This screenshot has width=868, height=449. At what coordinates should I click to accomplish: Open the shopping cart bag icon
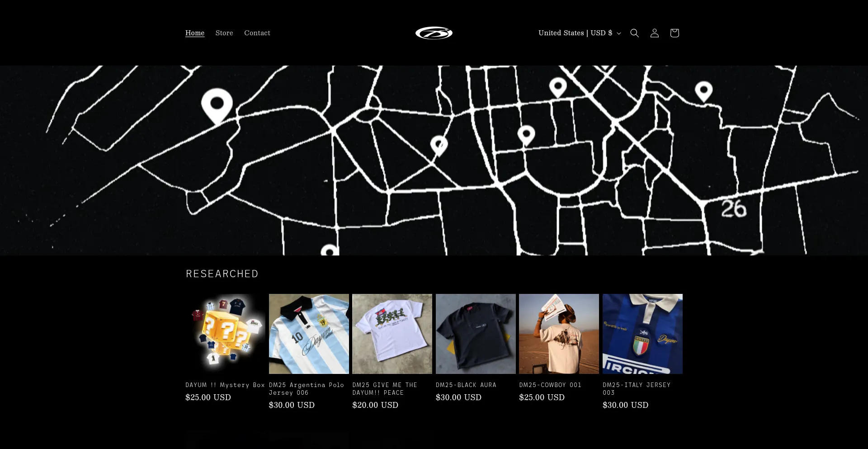(674, 33)
